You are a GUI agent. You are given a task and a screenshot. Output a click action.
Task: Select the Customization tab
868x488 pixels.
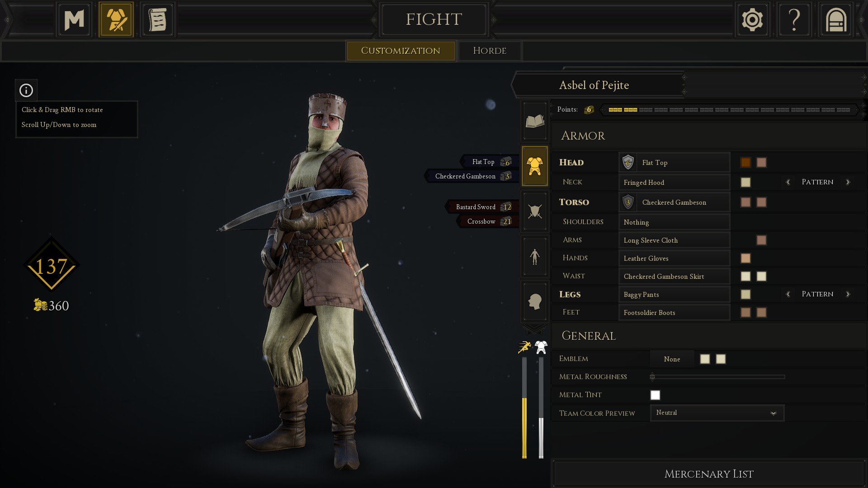click(401, 51)
